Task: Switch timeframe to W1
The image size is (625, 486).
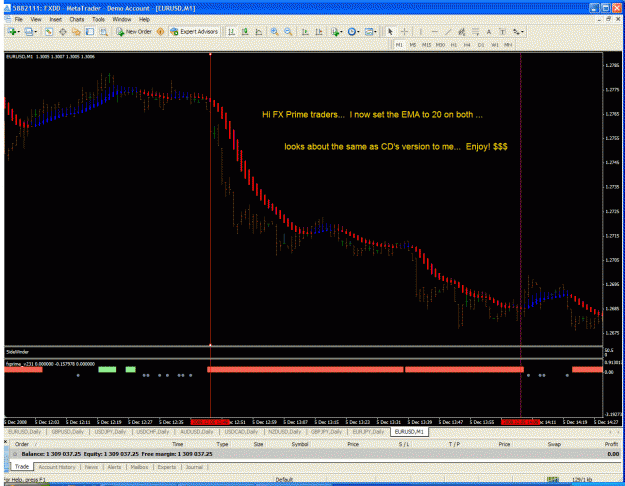Action: pyautogui.click(x=495, y=45)
